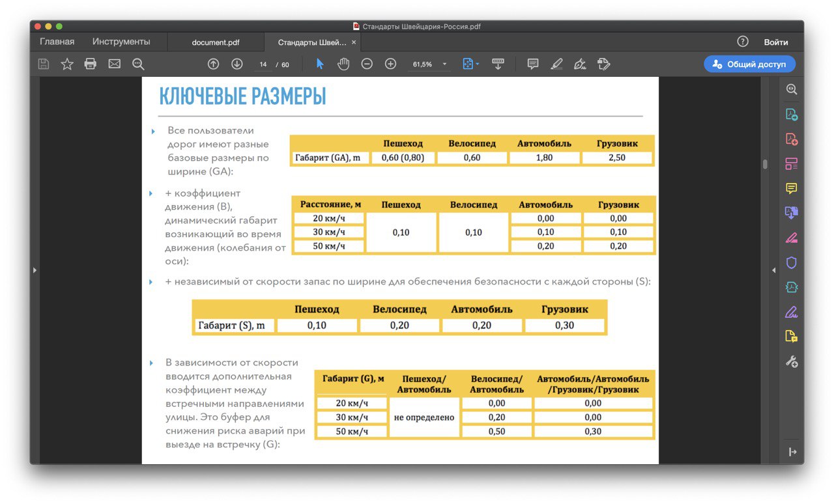Image resolution: width=834 pixels, height=504 pixels.
Task: Open Comment tool in right sidebar
Action: click(792, 188)
